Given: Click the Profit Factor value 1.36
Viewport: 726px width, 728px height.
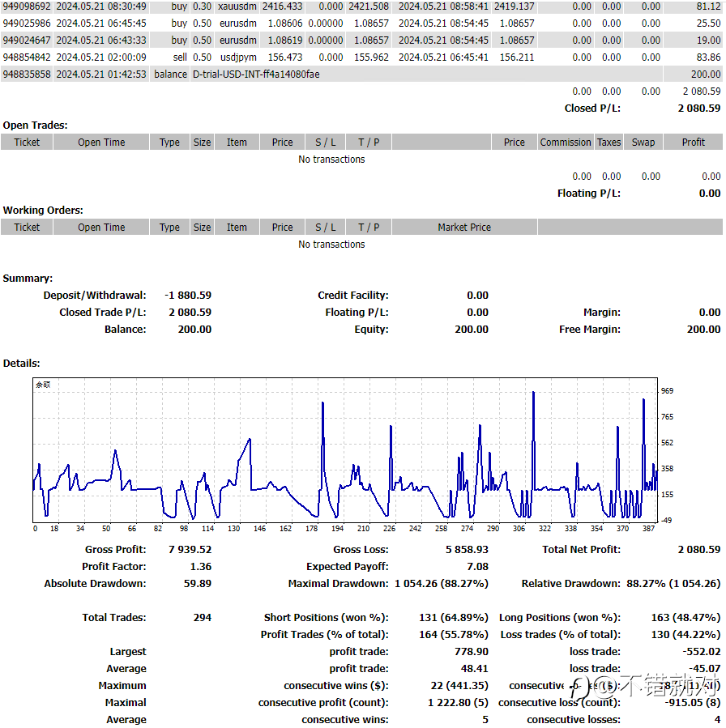Looking at the screenshot, I should [201, 566].
